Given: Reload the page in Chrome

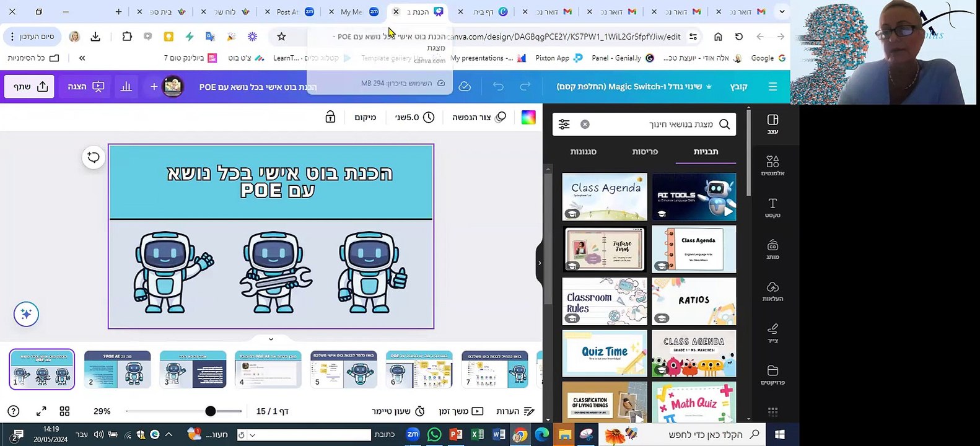Looking at the screenshot, I should [739, 37].
